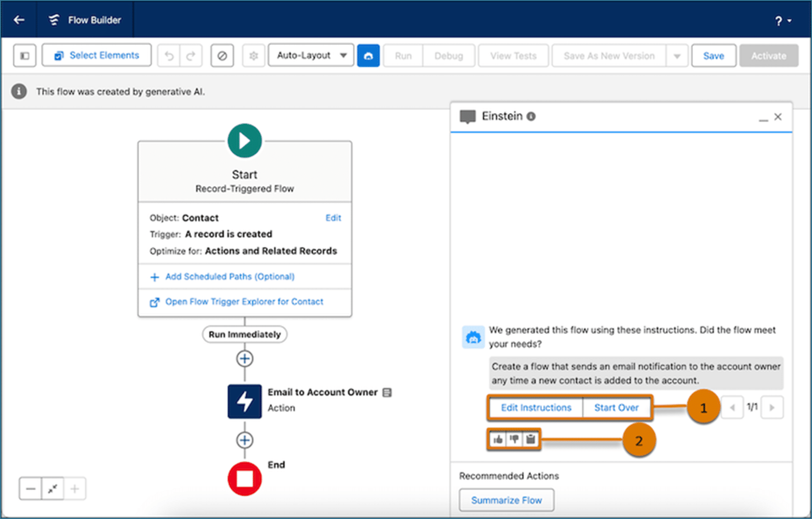Click the back arrow in header

tap(19, 20)
